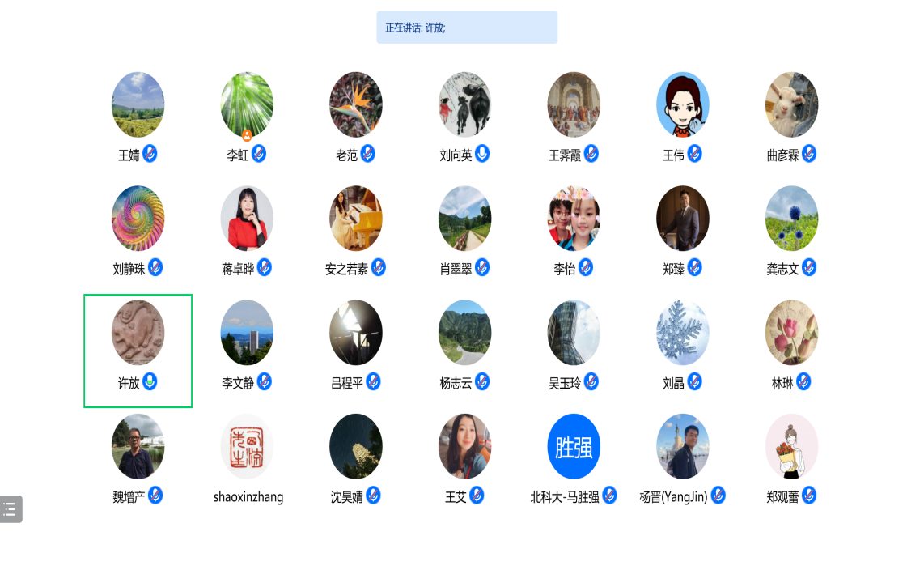Viewport: 924px width, 587px height.
Task: Select 王伟's cartoon avatar
Action: pyautogui.click(x=682, y=104)
